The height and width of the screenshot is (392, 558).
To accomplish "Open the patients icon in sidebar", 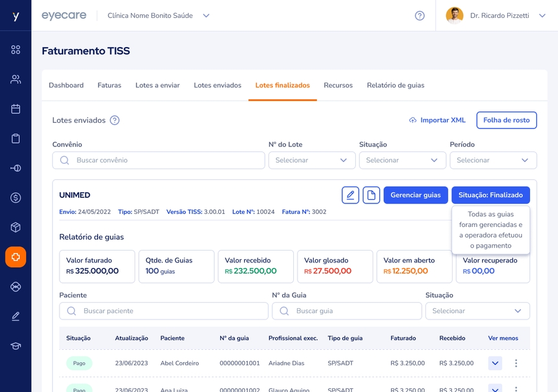I will 15,79.
